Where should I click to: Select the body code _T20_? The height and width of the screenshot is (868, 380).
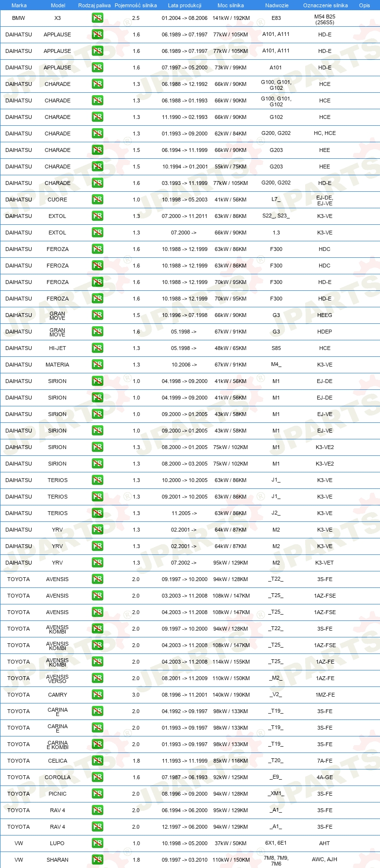[x=276, y=761]
